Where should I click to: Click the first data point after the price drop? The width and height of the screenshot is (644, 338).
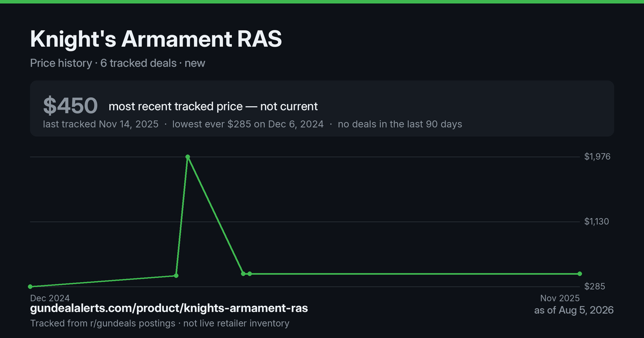[x=243, y=274]
